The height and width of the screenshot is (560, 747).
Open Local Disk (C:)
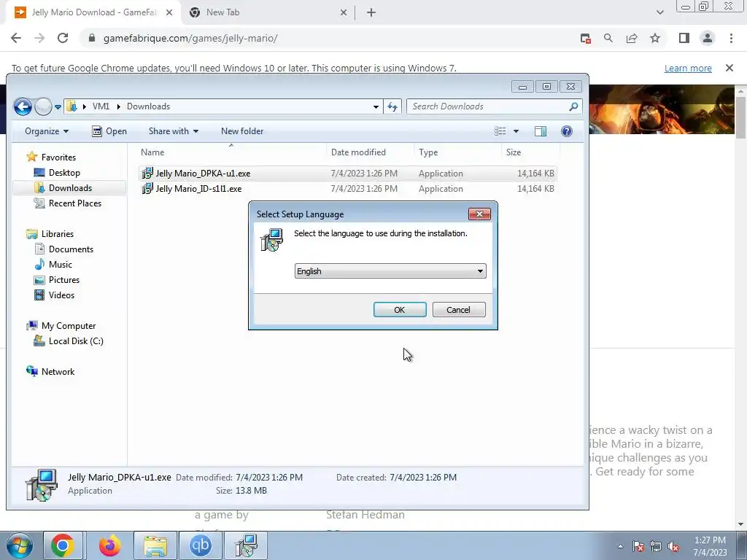coord(69,341)
